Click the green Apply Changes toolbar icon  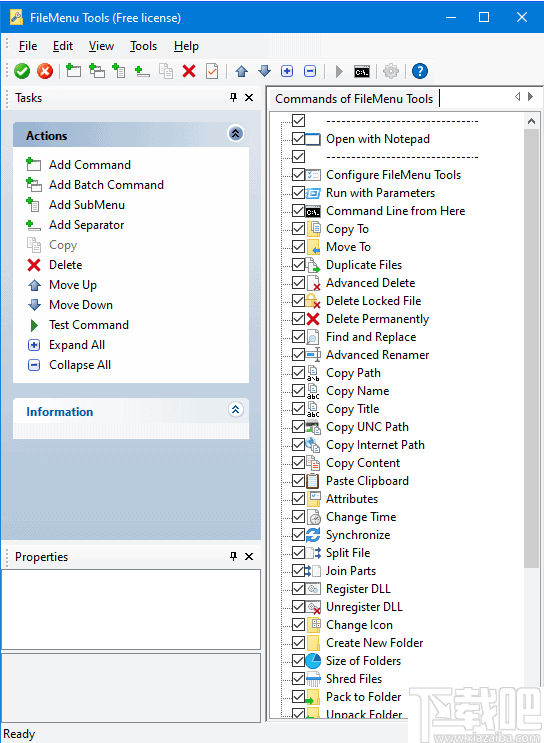tap(22, 71)
